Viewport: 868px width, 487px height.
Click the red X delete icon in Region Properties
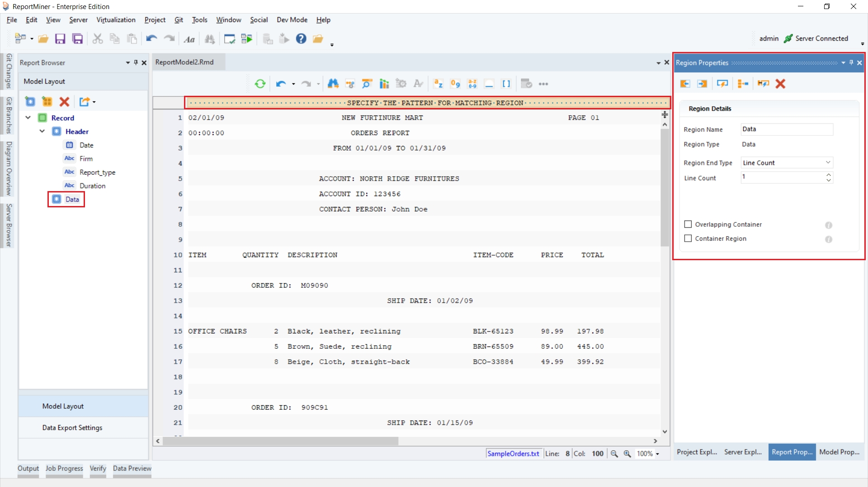pos(780,84)
